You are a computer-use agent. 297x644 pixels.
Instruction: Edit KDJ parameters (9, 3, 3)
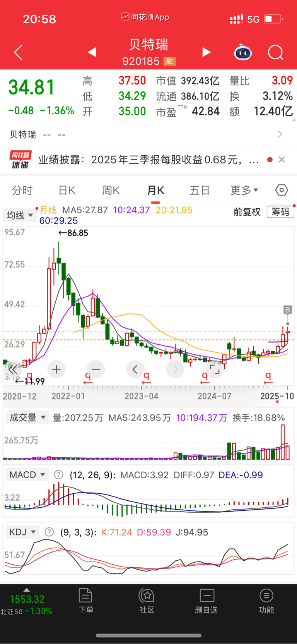click(78, 532)
